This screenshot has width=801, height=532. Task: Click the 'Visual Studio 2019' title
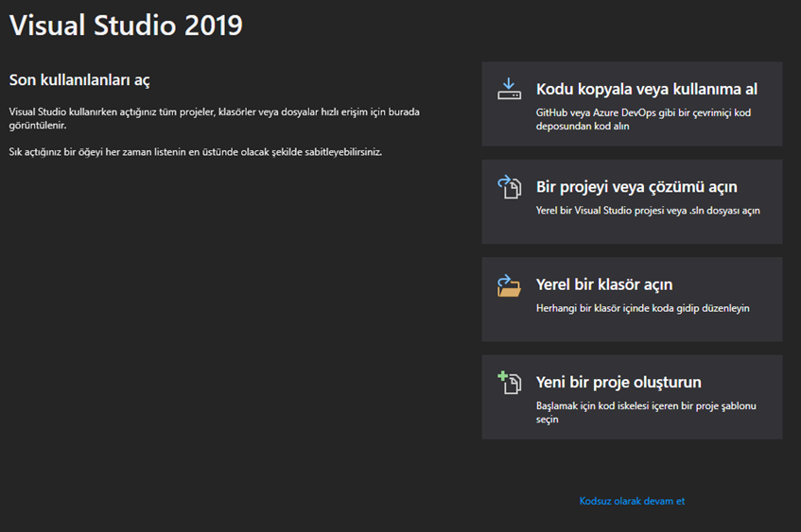pos(126,25)
